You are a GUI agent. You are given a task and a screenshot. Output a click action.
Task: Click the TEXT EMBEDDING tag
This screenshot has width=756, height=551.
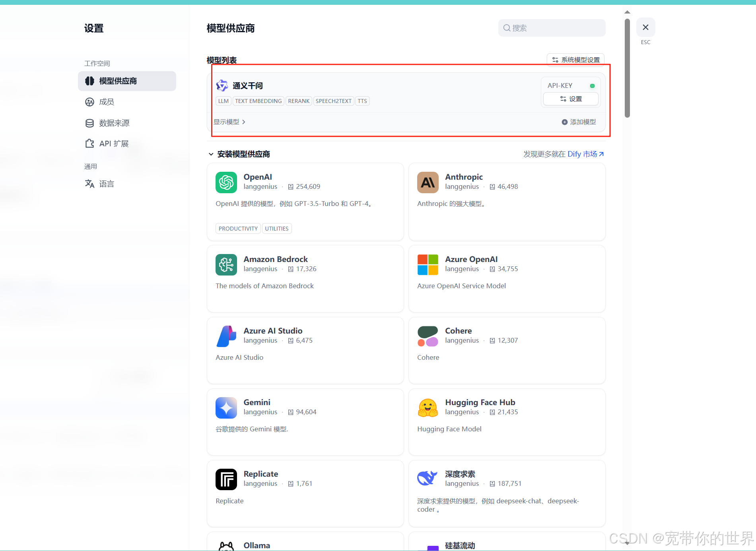(258, 101)
